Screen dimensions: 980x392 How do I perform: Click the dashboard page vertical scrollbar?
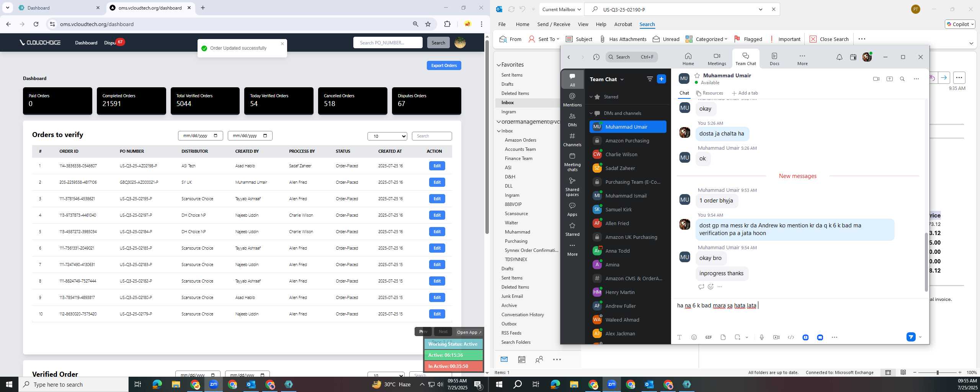click(x=487, y=138)
